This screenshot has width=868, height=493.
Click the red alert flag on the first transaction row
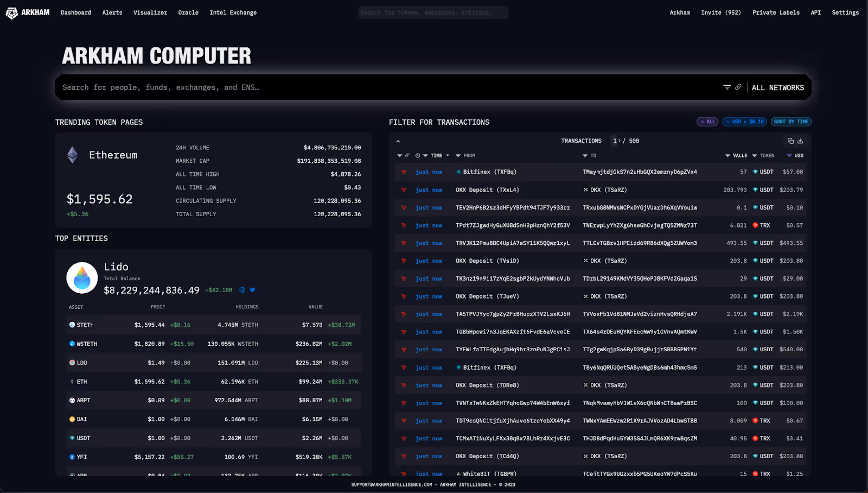tap(404, 172)
